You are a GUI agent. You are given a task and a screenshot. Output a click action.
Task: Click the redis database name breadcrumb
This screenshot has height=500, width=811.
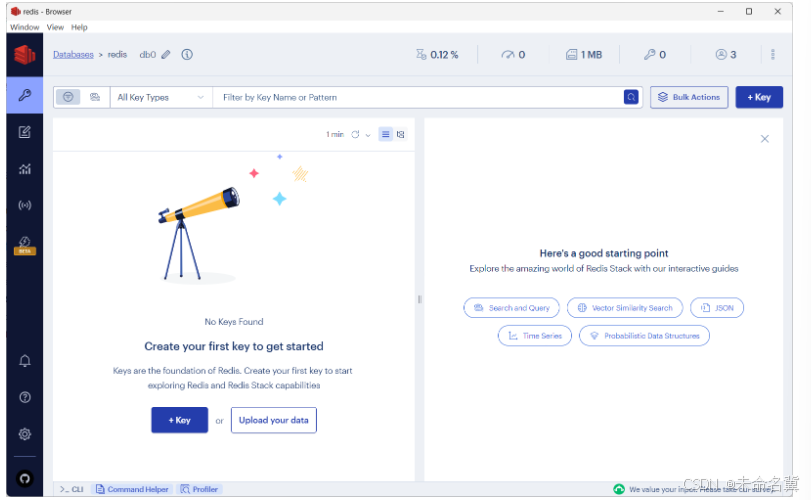[x=117, y=54]
